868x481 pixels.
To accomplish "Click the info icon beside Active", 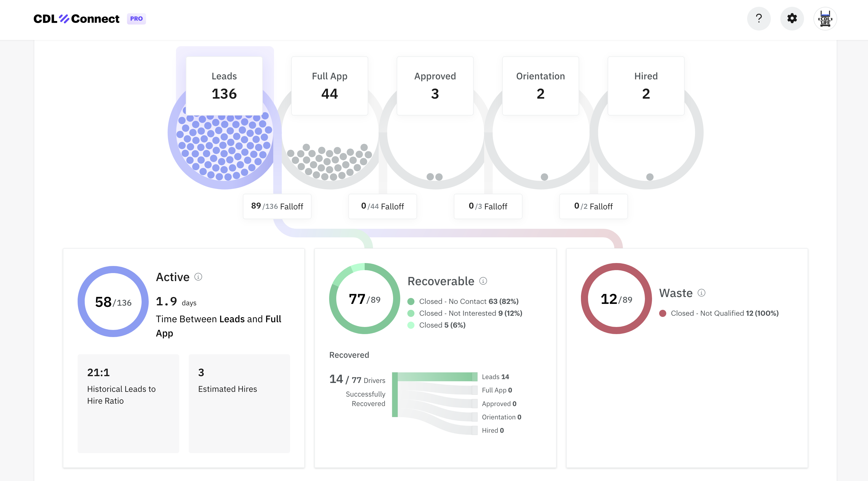I will pos(198,277).
